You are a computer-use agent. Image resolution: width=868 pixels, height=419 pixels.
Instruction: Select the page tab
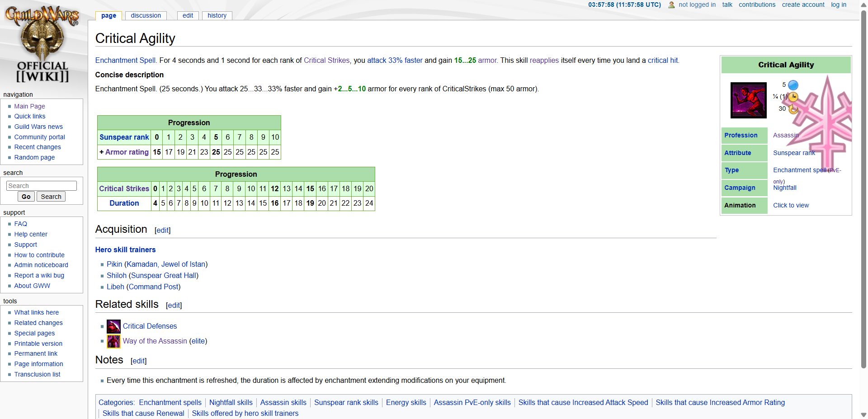[x=108, y=15]
